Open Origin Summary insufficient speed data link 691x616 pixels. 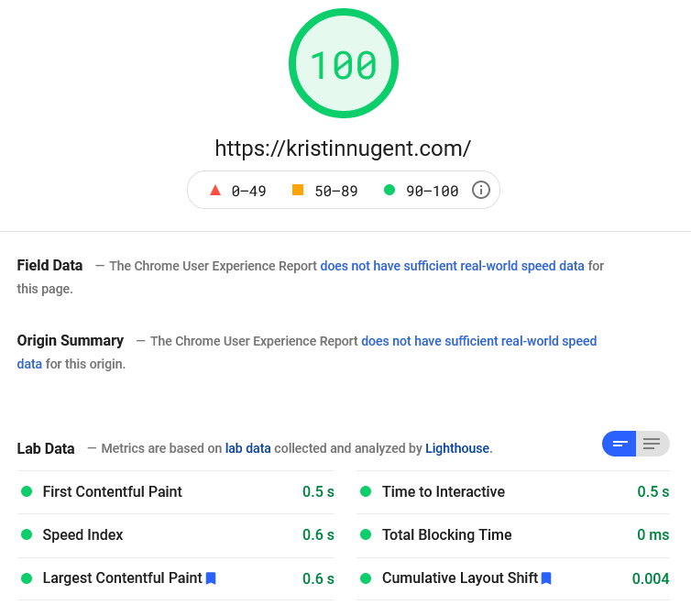478,341
